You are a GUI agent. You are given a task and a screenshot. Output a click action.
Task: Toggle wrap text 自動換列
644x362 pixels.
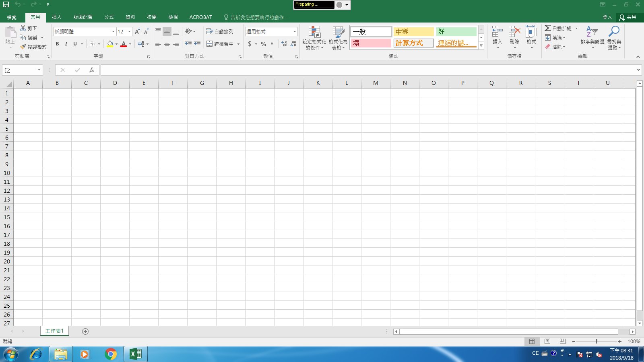point(220,31)
